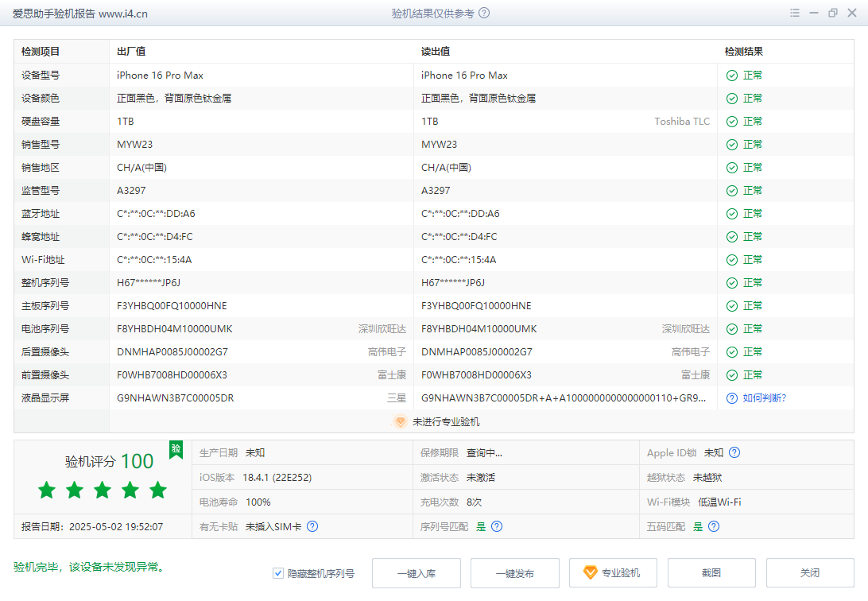Select the read 液晶显示屏 serial value
The height and width of the screenshot is (601, 868).
(x=564, y=398)
